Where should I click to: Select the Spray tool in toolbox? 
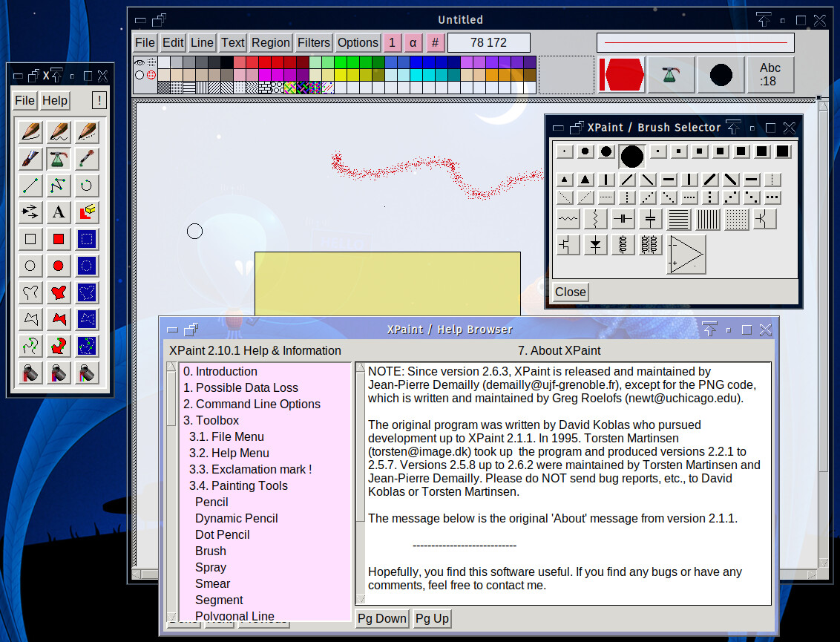click(x=59, y=159)
